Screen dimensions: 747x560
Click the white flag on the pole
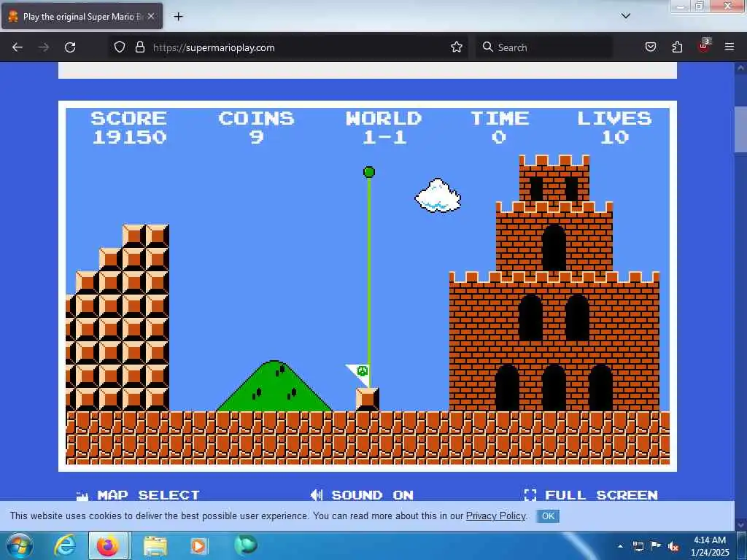coord(357,374)
